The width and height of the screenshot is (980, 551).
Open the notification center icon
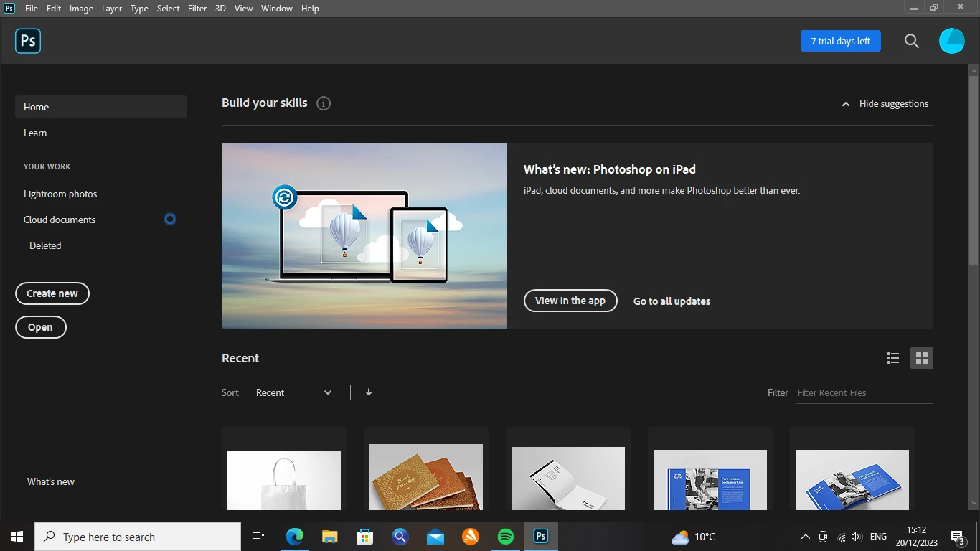[957, 537]
